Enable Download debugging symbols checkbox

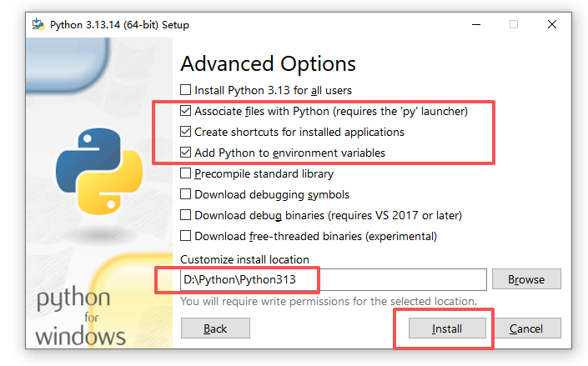click(185, 194)
